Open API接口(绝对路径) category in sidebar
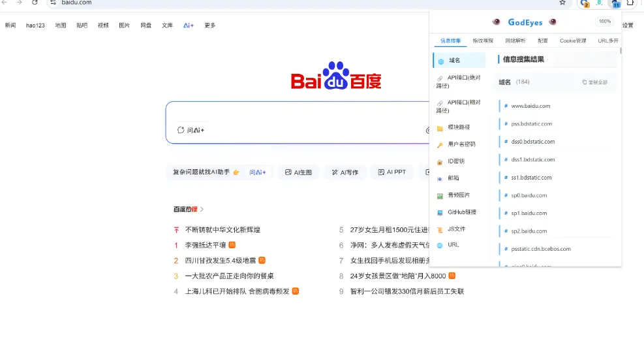The height and width of the screenshot is (341, 644). click(x=459, y=82)
